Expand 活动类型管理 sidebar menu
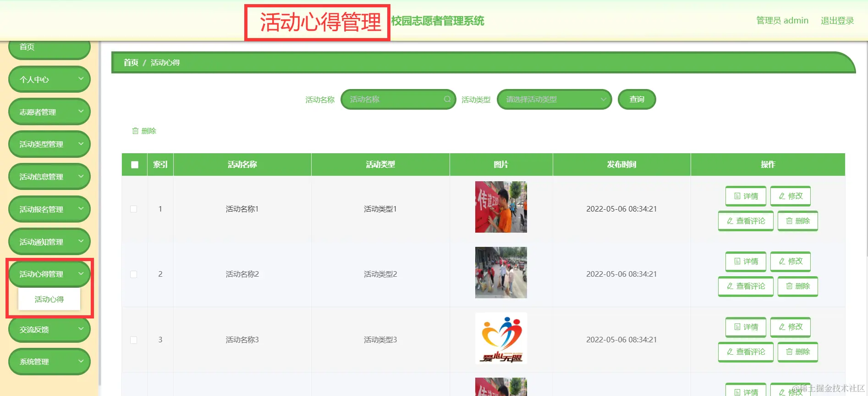Image resolution: width=868 pixels, height=396 pixels. click(49, 144)
